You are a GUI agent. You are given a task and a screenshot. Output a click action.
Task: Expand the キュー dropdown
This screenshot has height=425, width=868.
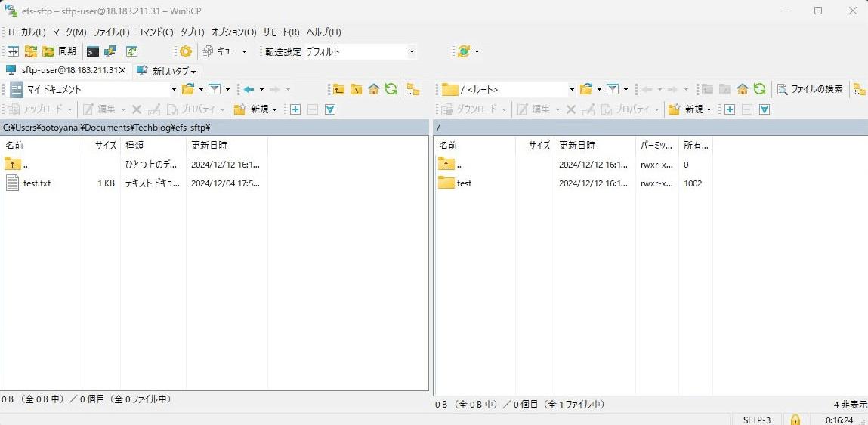[x=244, y=51]
